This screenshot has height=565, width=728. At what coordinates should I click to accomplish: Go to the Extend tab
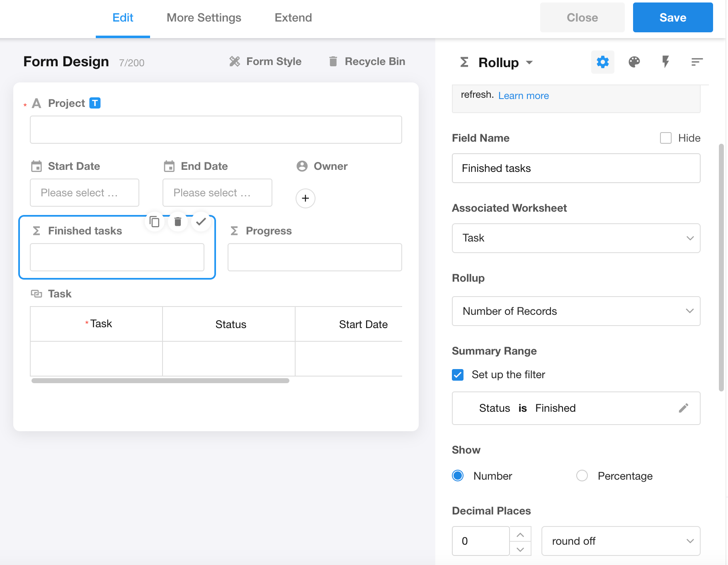[x=293, y=18]
